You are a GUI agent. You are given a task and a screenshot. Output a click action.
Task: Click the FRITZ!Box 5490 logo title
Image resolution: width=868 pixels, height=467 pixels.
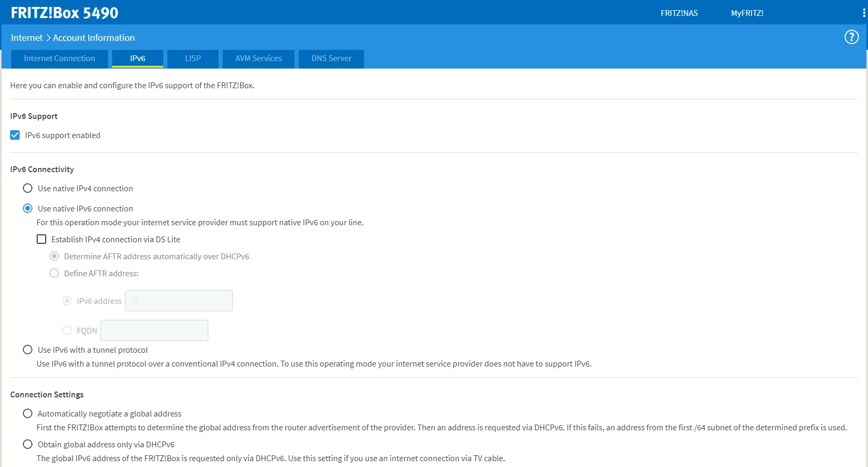pos(64,13)
